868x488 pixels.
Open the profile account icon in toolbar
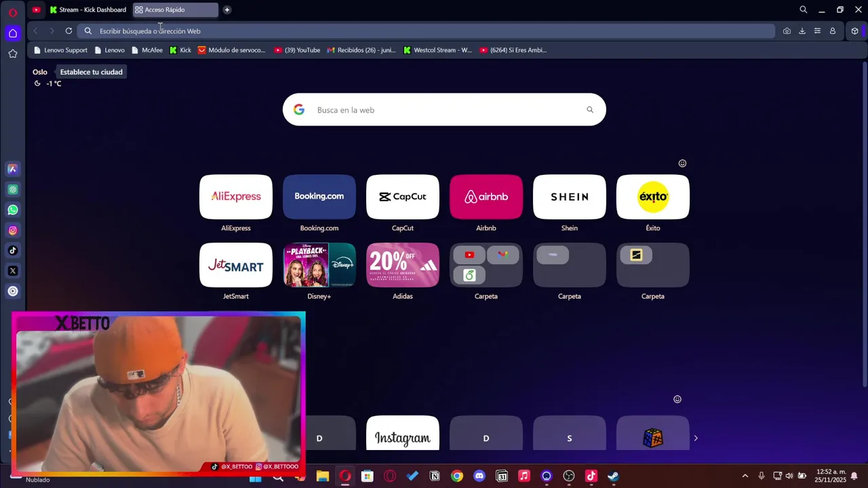833,30
